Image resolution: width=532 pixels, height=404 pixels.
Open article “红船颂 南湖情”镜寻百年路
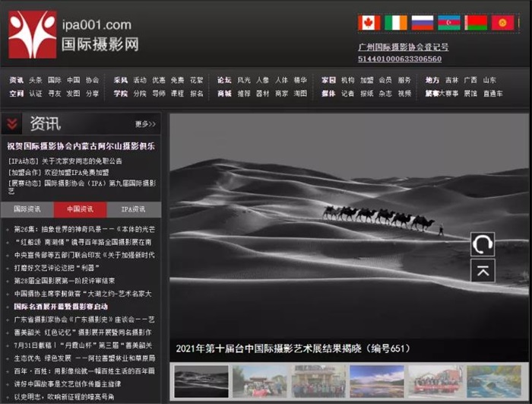tap(83, 242)
